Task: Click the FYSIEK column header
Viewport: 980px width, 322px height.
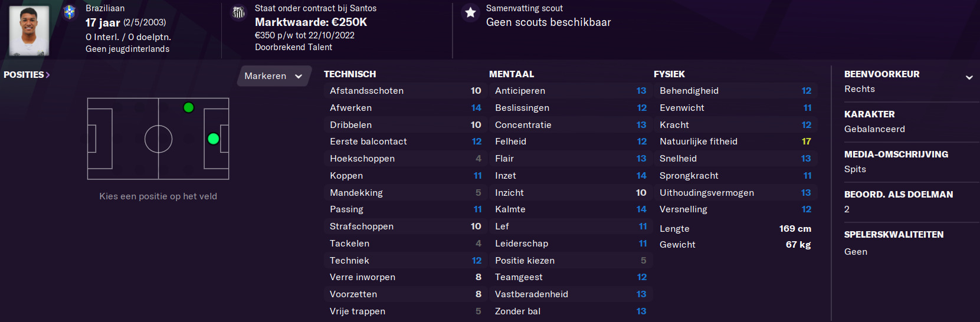Action: (669, 74)
